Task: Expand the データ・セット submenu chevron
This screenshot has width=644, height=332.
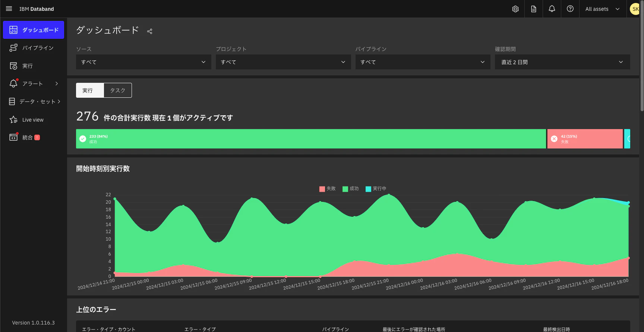Action: pyautogui.click(x=59, y=101)
